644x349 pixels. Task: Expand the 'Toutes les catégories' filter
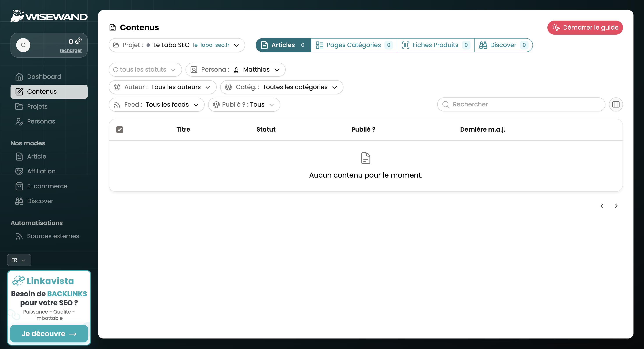pos(295,87)
